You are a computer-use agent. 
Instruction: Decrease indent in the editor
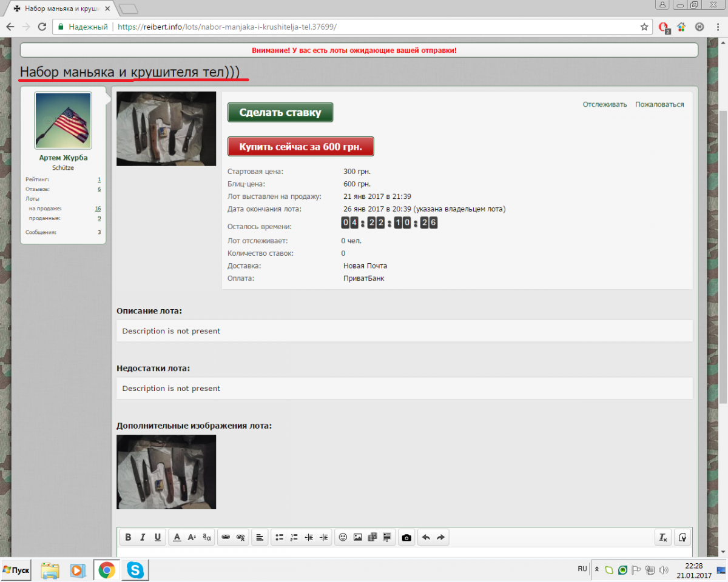(x=309, y=537)
